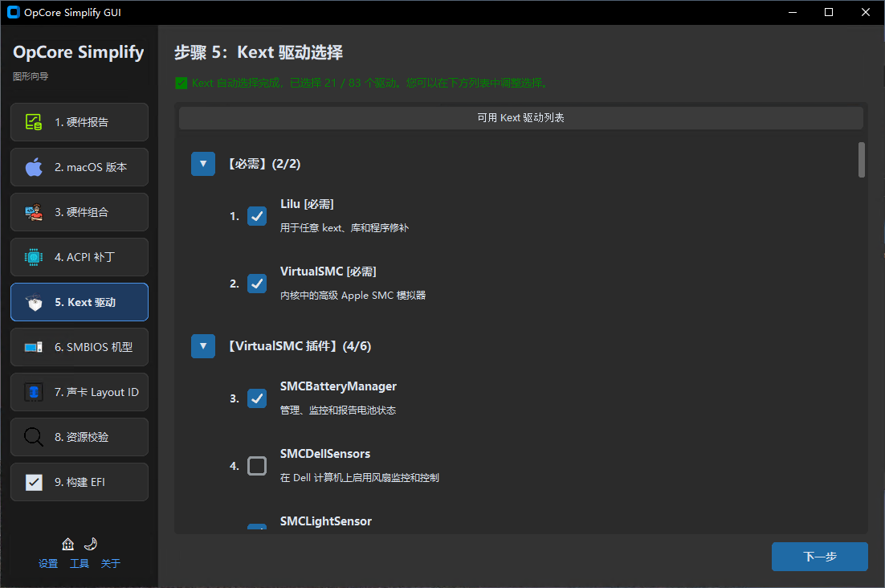Screen dimensions: 885x588
Task: Click the sound card icon for 声卡 Layout ID
Action: click(x=33, y=392)
